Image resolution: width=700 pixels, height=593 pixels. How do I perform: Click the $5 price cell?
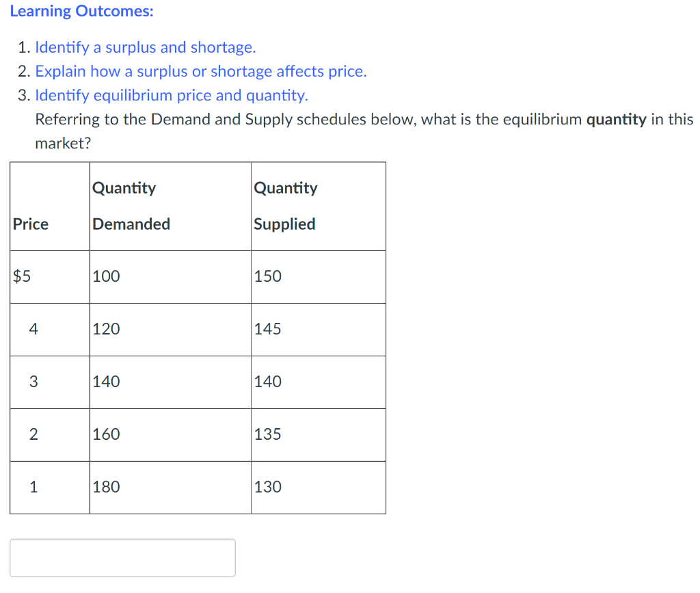(21, 276)
